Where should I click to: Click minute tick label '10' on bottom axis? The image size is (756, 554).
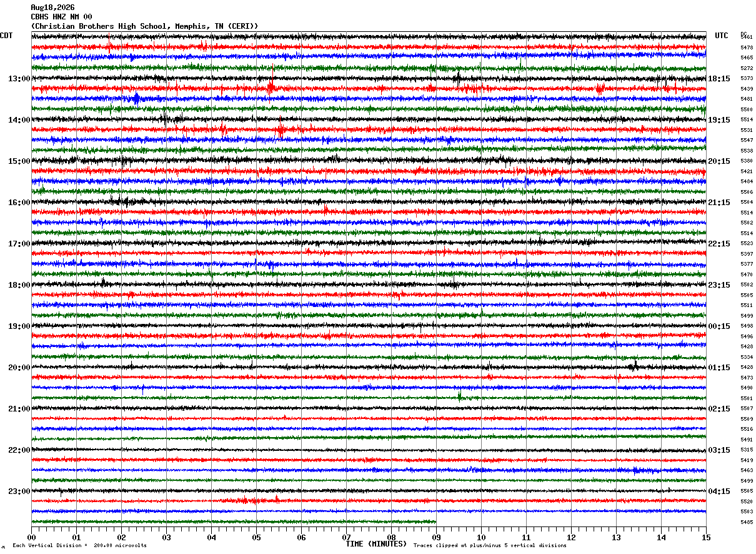point(481,537)
